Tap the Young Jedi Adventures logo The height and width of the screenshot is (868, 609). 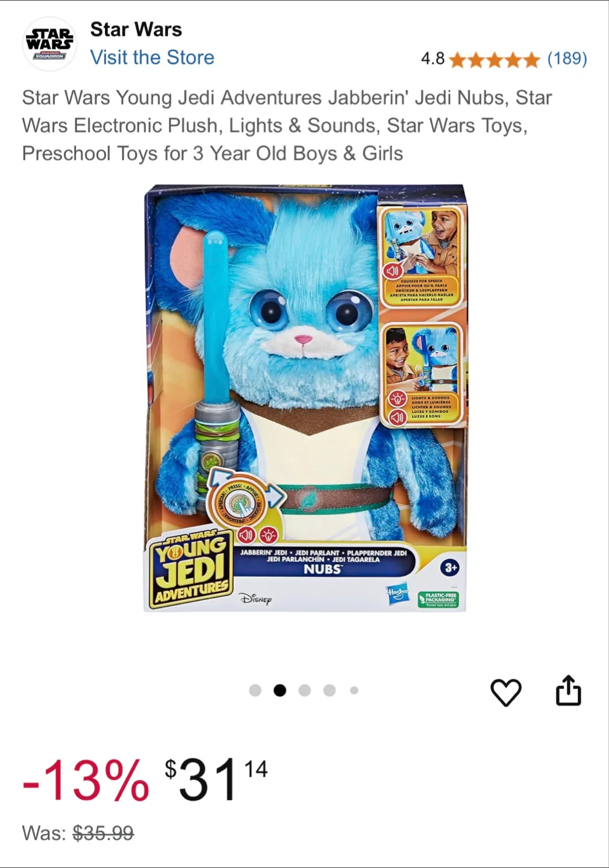click(190, 570)
